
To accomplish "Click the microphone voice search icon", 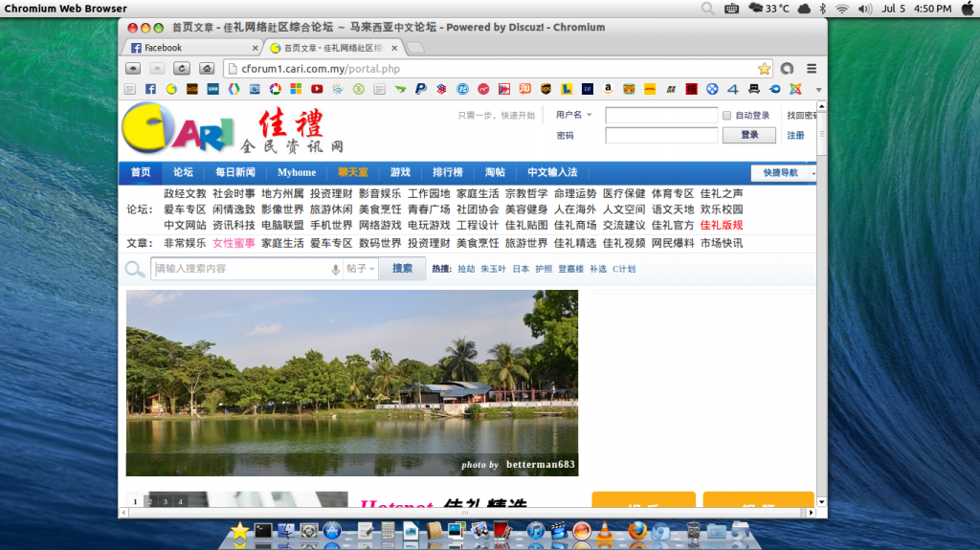I will (x=335, y=270).
